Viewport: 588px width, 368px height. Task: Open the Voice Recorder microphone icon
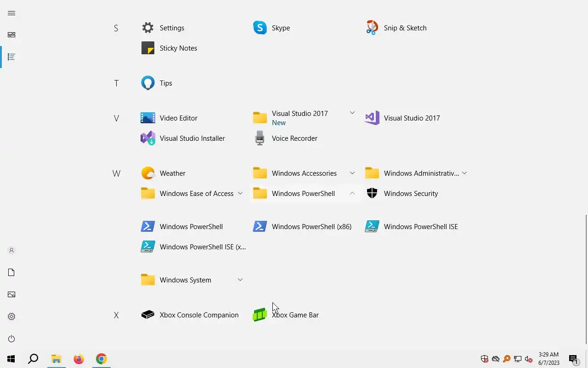(x=260, y=138)
